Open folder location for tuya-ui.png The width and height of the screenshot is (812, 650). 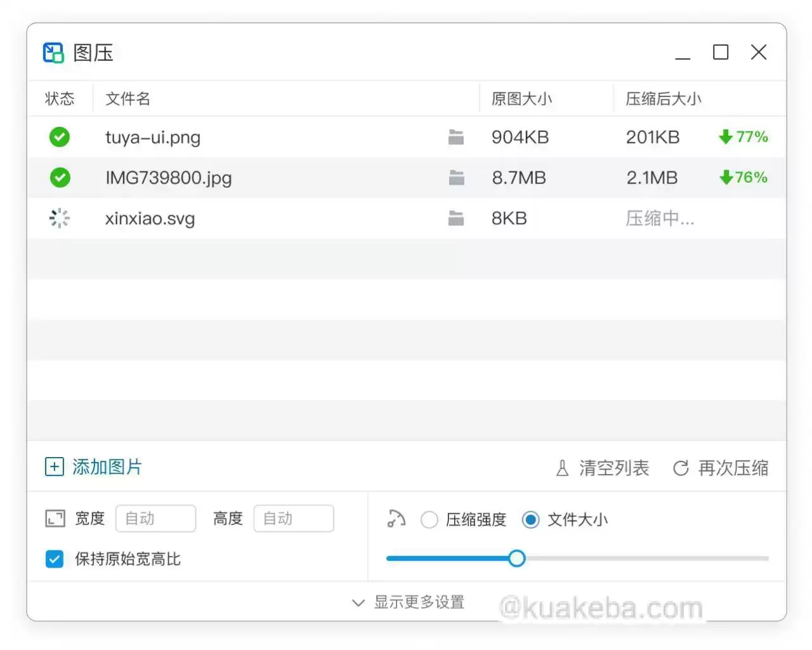[456, 136]
